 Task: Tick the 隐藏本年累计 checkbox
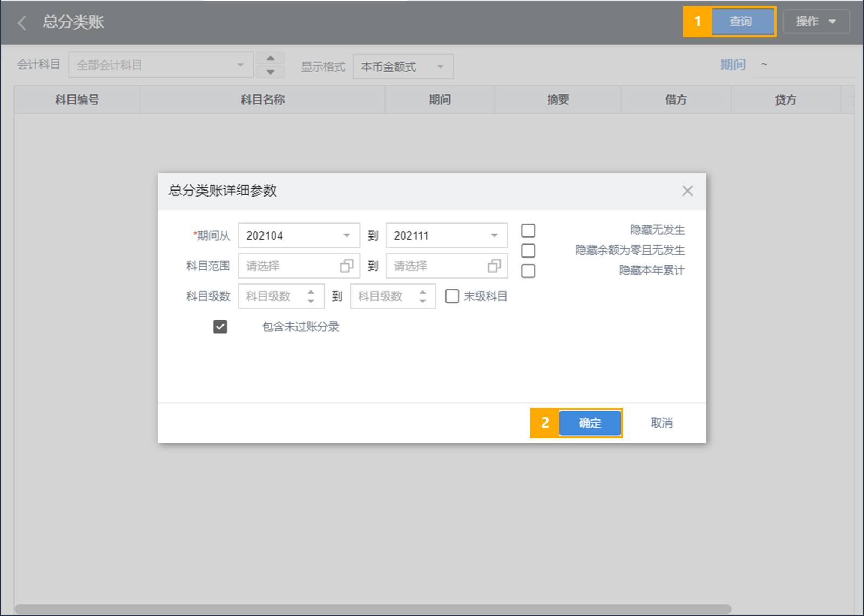tap(528, 270)
